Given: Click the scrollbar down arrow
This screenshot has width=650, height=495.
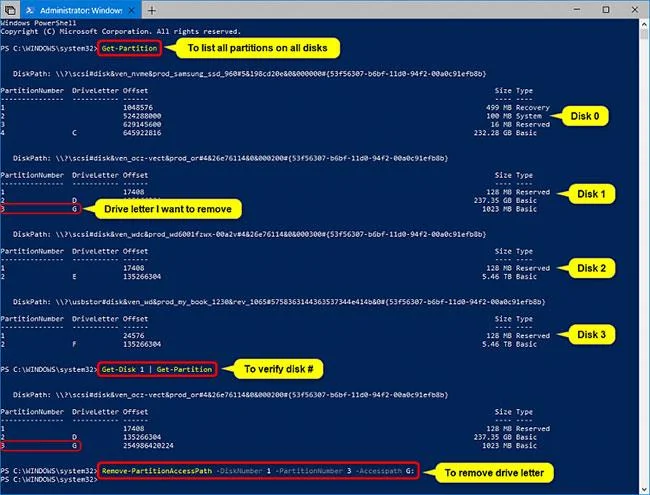Looking at the screenshot, I should (644, 490).
